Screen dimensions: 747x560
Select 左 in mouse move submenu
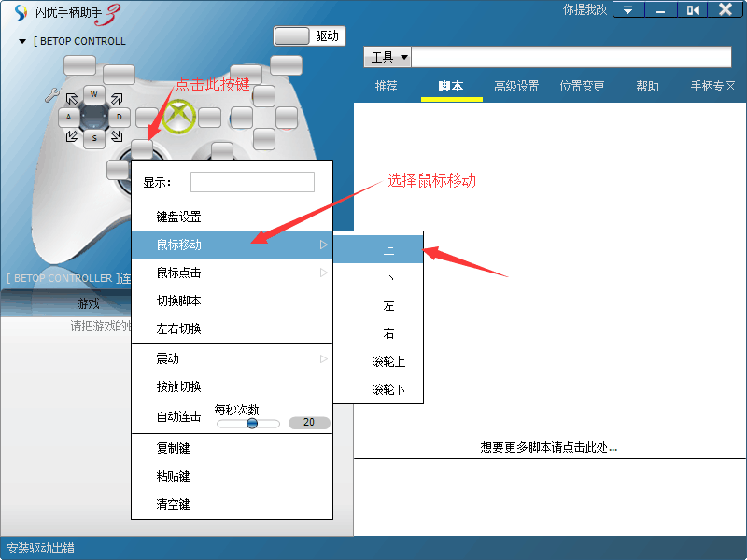(378, 305)
